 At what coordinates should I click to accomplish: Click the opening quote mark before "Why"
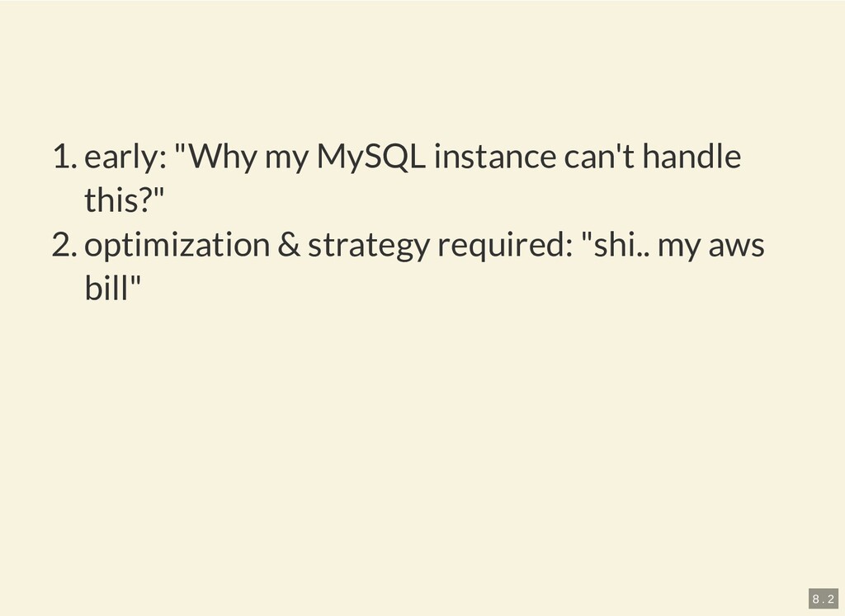point(182,150)
